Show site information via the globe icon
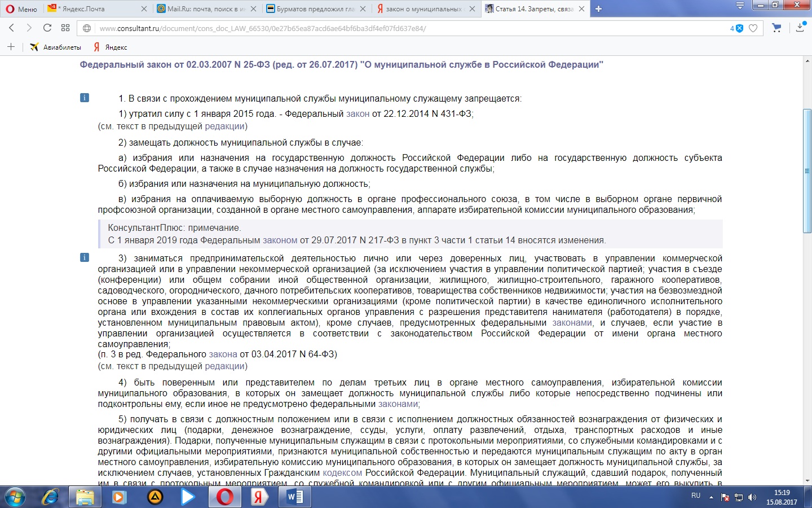This screenshot has width=812, height=508. pyautogui.click(x=87, y=28)
